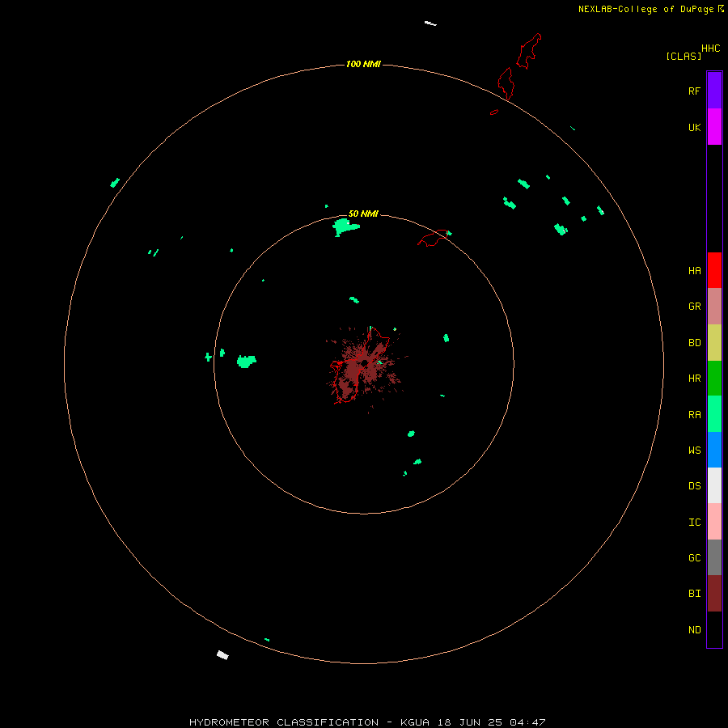The width and height of the screenshot is (728, 728).
Task: Click the GR legend label
Action: tap(694, 307)
